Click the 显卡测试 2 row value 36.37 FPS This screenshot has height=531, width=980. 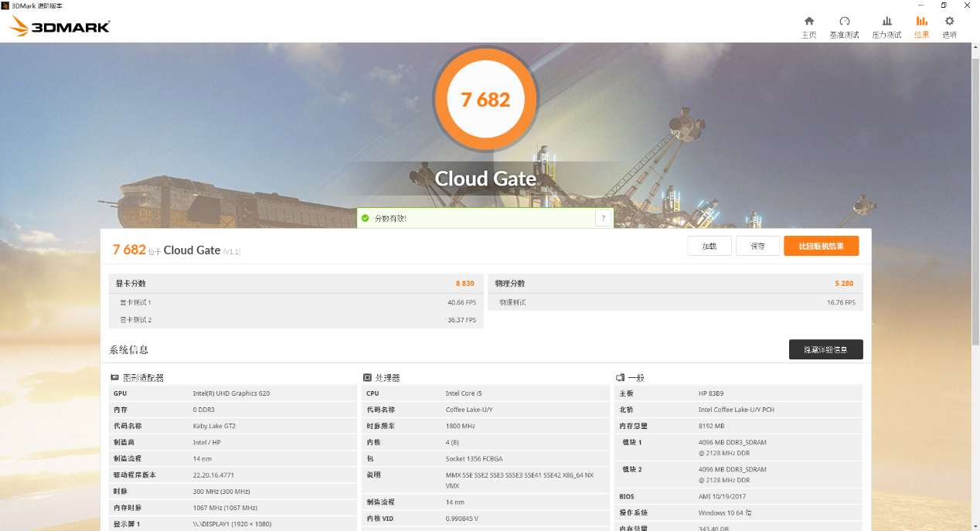tap(461, 320)
